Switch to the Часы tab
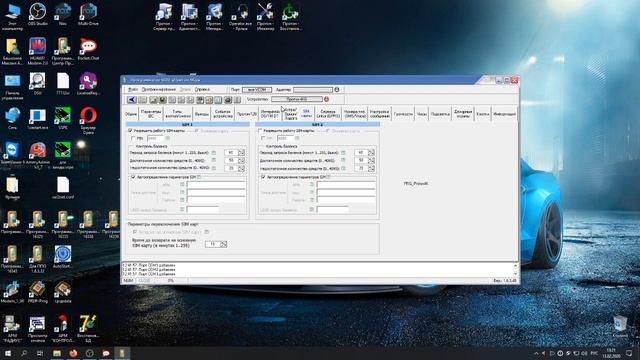The height and width of the screenshot is (360, 640). pos(422,114)
